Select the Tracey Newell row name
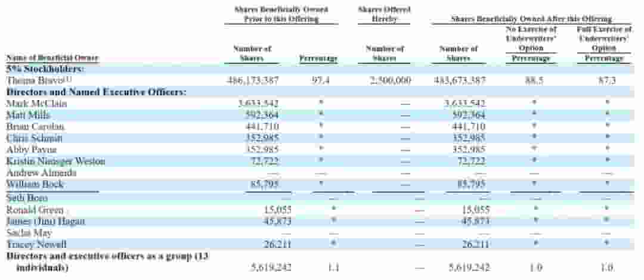Viewport: 644px width, 280px height. tap(36, 244)
